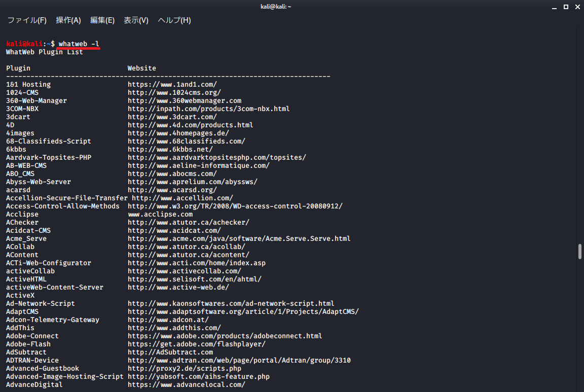The width and height of the screenshot is (584, 392).
Task: Select the 'ActiveHTML' plugin name
Action: [26, 279]
